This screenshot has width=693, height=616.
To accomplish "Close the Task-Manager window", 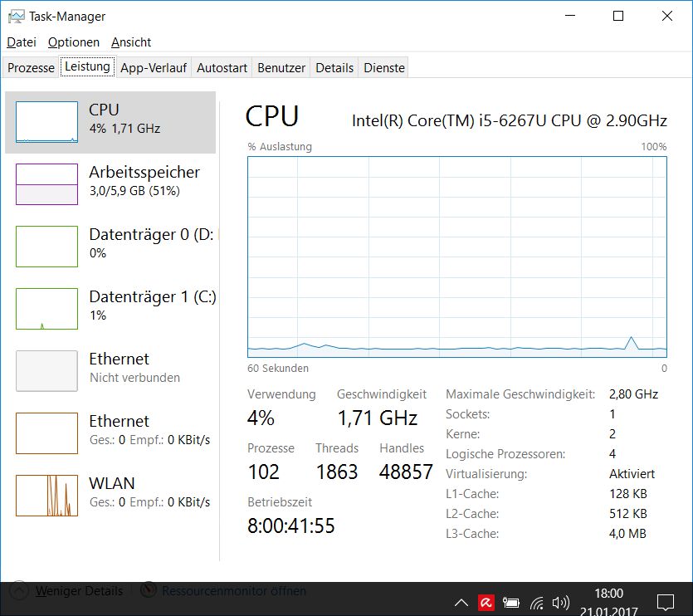I will click(667, 16).
